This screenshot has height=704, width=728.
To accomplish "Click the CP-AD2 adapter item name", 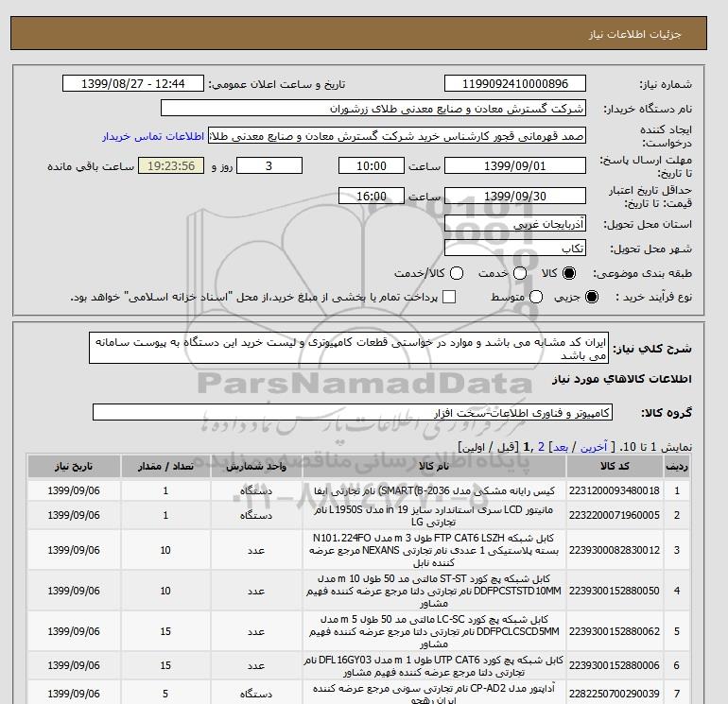I will coord(434,695).
